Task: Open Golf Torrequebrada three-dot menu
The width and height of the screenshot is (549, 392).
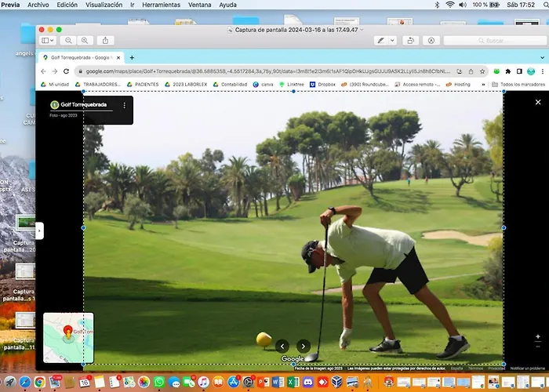Action: [x=124, y=105]
